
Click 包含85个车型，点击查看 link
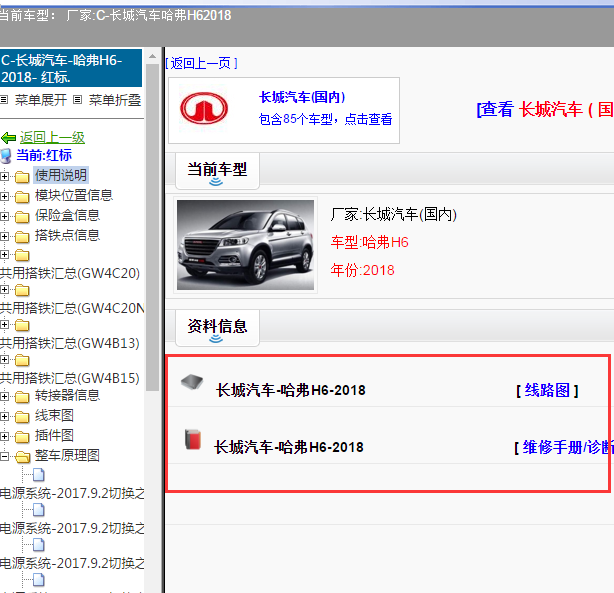(x=325, y=119)
